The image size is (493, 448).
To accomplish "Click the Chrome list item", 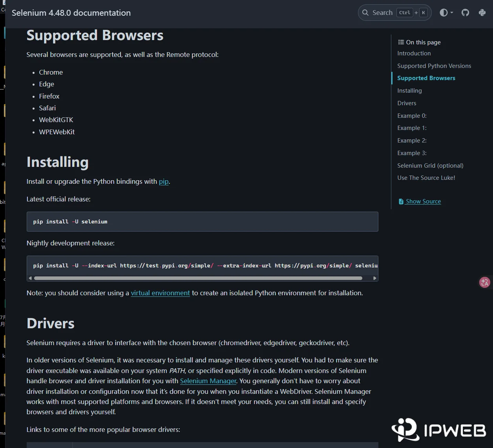I will click(51, 72).
